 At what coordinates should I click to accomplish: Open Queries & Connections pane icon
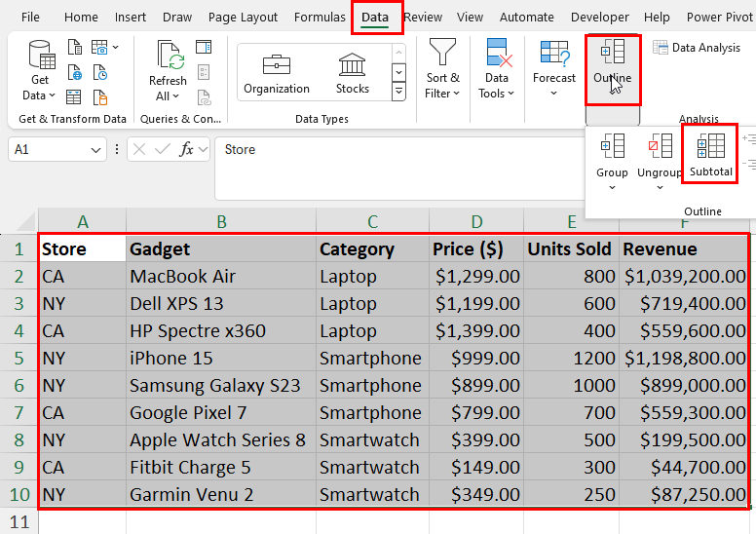204,47
